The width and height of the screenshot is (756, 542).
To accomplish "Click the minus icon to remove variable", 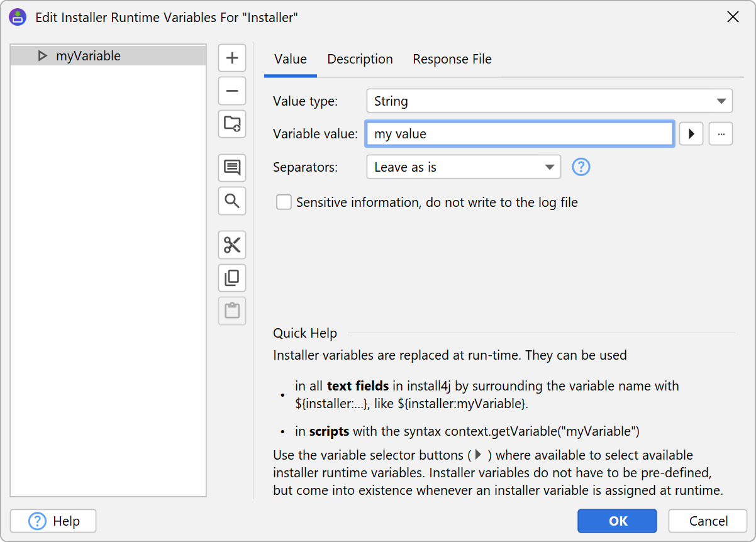I will [x=232, y=91].
